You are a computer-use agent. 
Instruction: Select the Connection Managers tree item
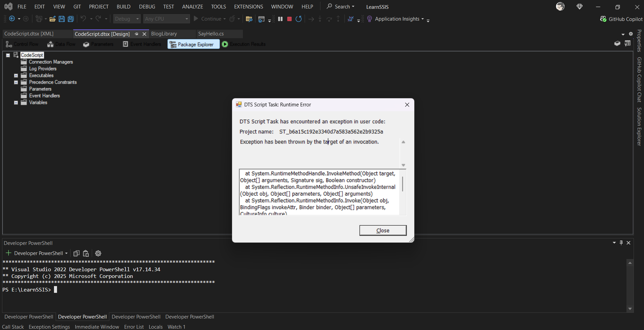[51, 62]
